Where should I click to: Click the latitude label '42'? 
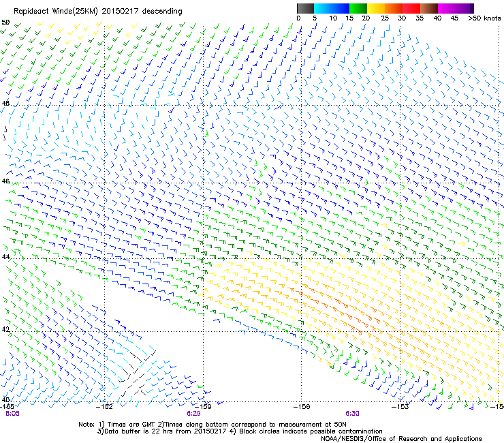click(5, 329)
